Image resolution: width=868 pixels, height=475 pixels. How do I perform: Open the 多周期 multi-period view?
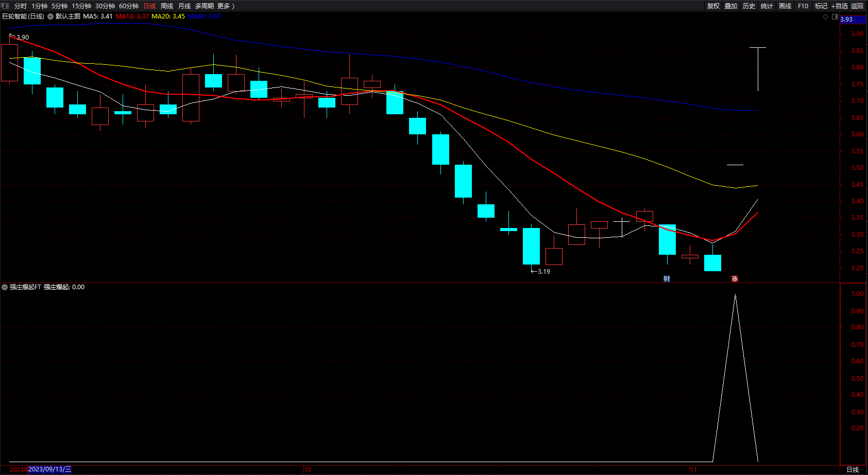(205, 6)
